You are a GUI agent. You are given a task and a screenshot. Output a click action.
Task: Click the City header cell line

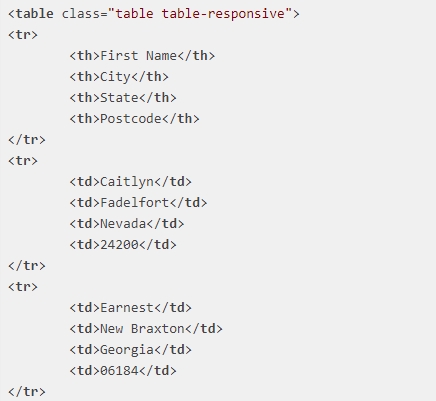pyautogui.click(x=119, y=77)
